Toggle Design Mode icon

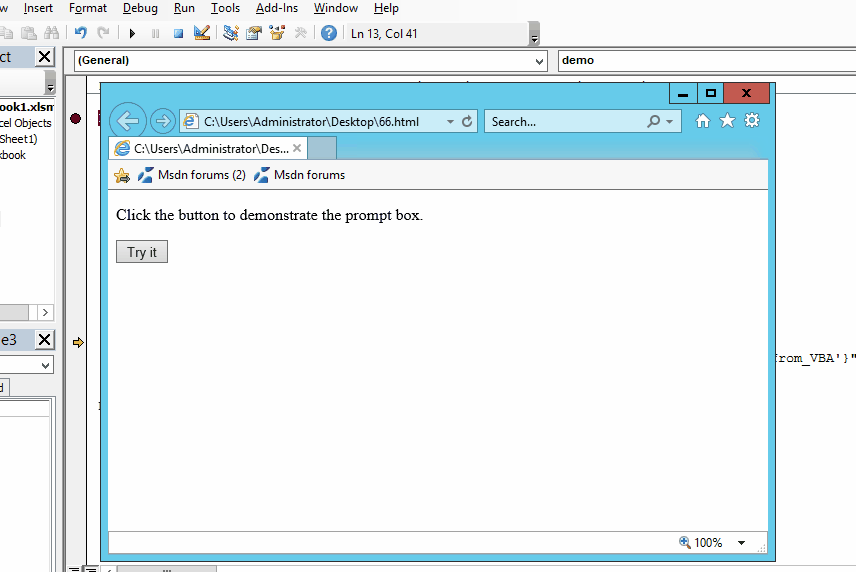201,33
